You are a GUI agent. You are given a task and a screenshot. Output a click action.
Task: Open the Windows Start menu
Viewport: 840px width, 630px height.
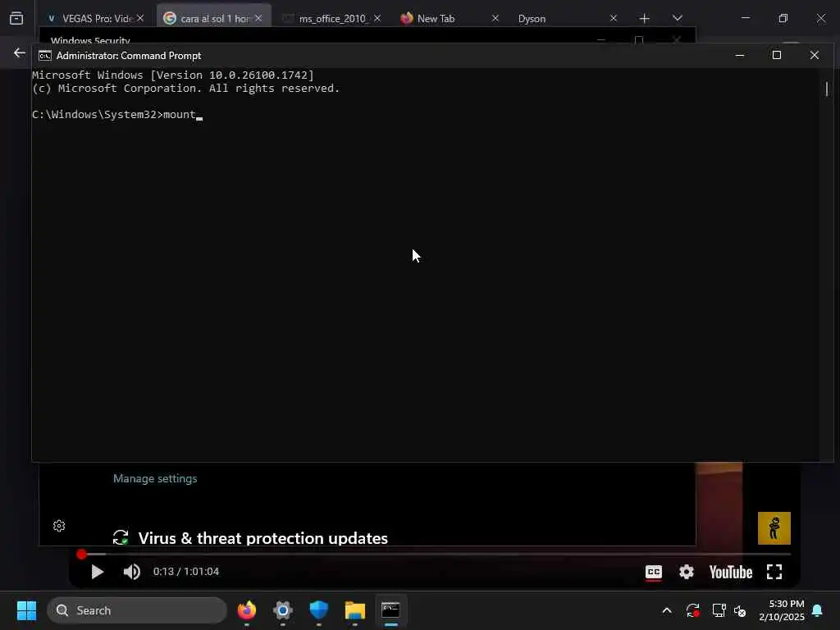click(x=26, y=610)
